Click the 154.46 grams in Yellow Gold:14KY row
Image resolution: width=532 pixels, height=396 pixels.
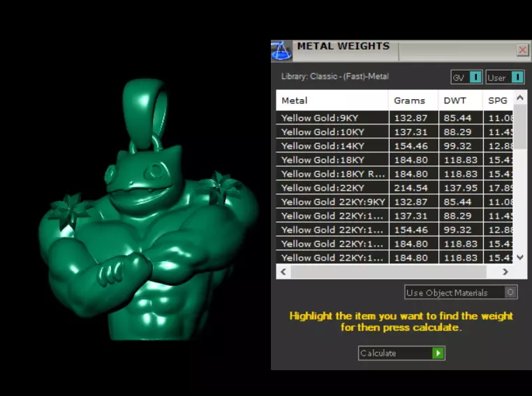(411, 146)
